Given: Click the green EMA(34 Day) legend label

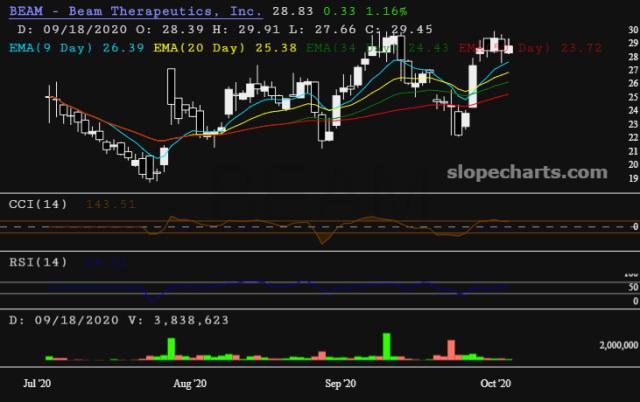Looking at the screenshot, I should [x=330, y=47].
